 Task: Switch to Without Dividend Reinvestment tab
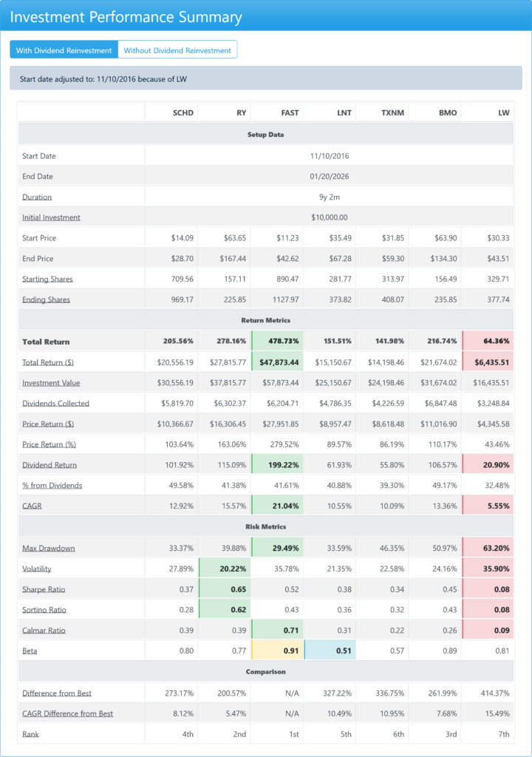177,50
